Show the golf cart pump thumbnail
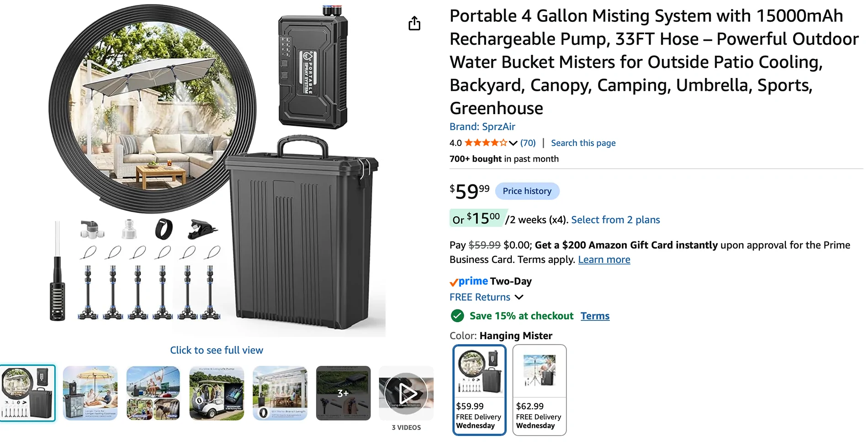Screen dimensions: 868x445 [x=217, y=393]
